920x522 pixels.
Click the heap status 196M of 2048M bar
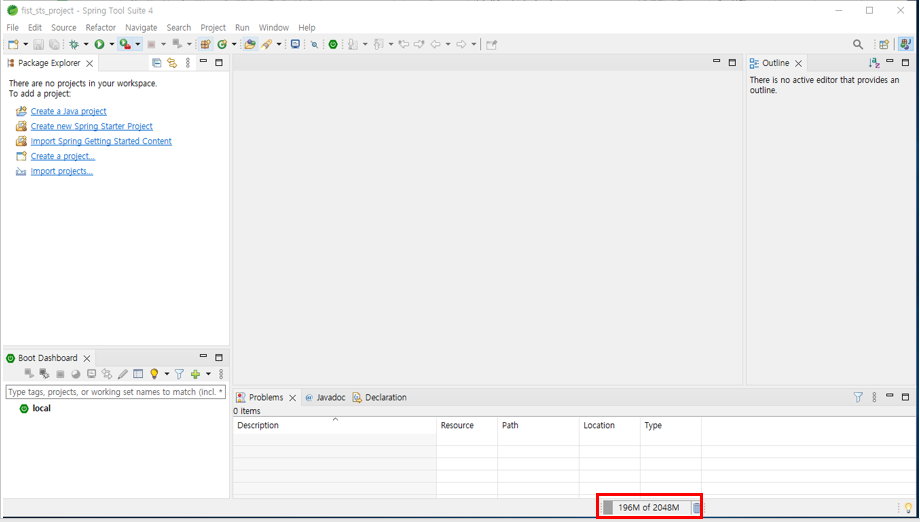coord(645,507)
